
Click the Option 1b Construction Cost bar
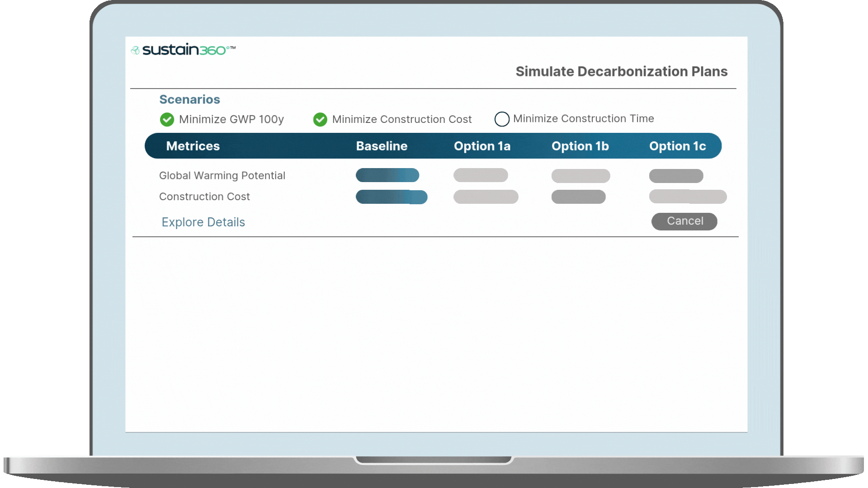coord(579,197)
